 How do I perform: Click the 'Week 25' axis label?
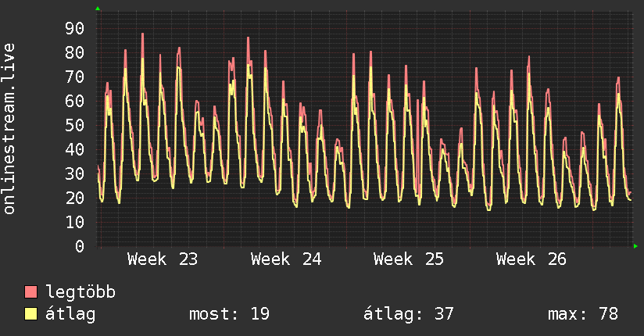click(x=409, y=259)
